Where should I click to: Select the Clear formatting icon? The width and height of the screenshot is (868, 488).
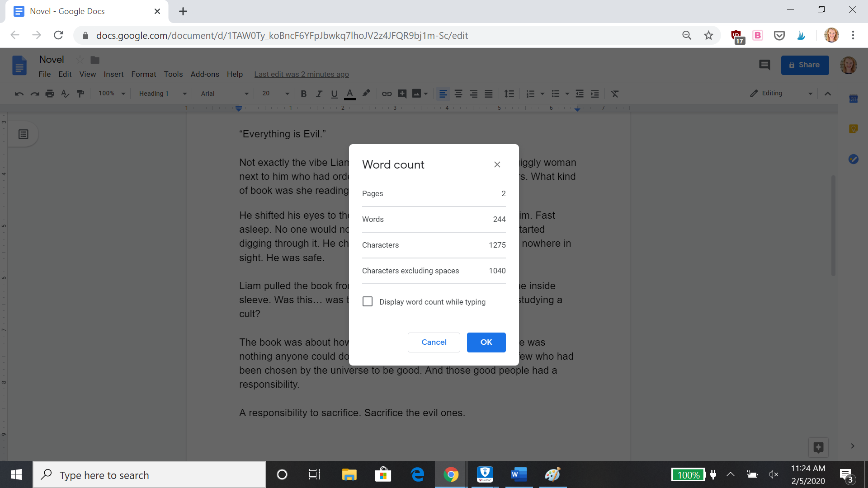615,94
